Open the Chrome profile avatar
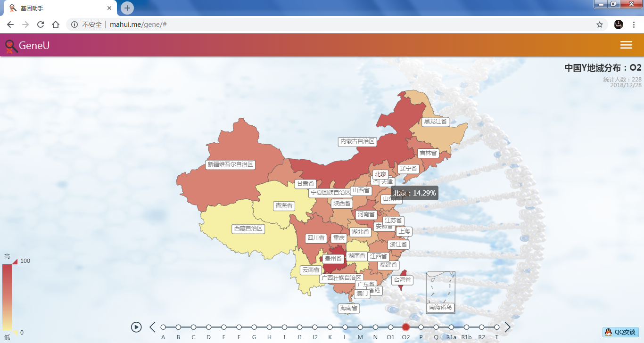Screen dimensions: 644x343 point(619,24)
